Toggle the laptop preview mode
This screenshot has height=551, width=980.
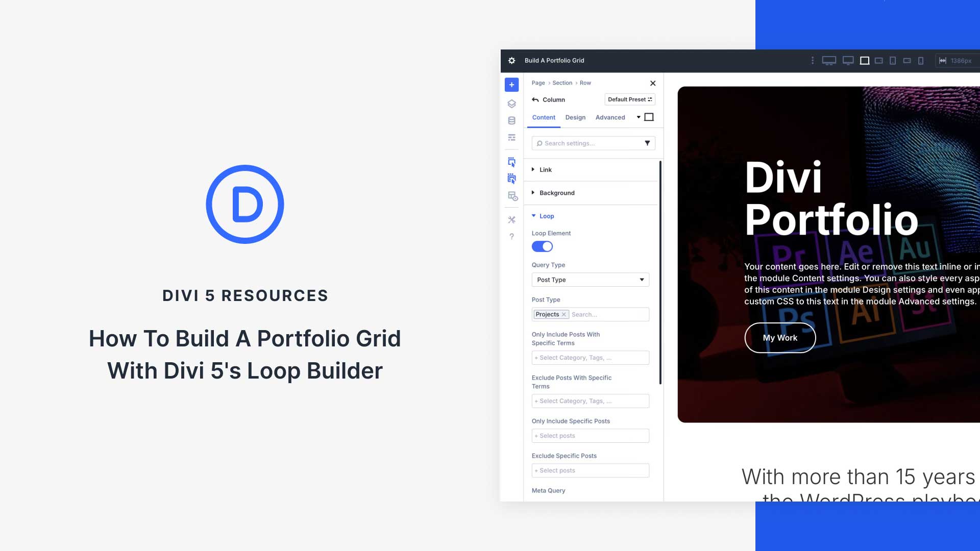(x=864, y=60)
